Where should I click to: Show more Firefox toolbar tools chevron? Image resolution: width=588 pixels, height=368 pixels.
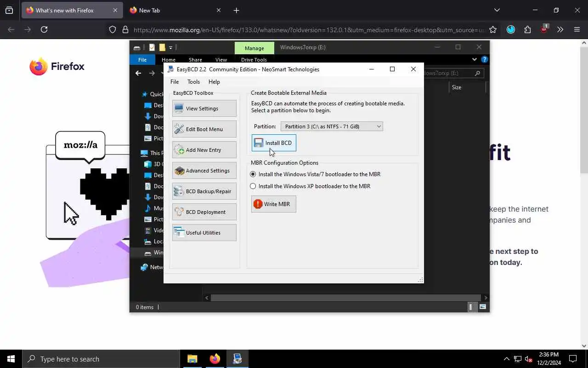click(560, 29)
